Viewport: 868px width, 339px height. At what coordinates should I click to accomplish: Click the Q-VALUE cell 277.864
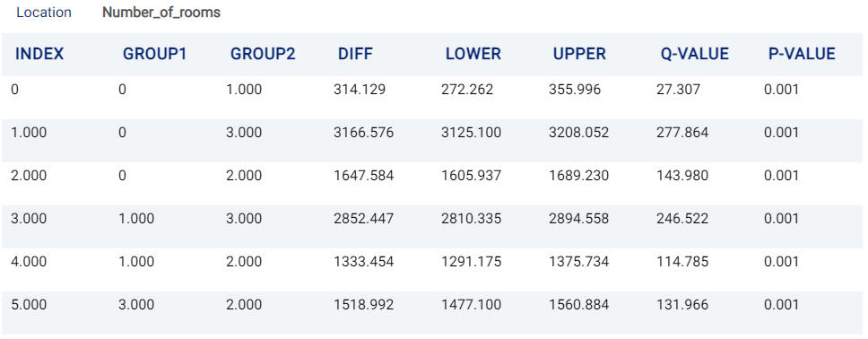(x=682, y=133)
